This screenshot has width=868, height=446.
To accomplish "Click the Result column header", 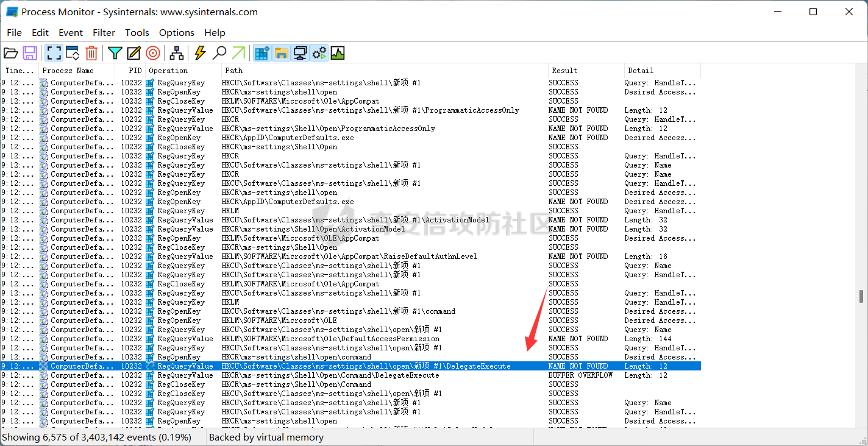I will pyautogui.click(x=586, y=71).
